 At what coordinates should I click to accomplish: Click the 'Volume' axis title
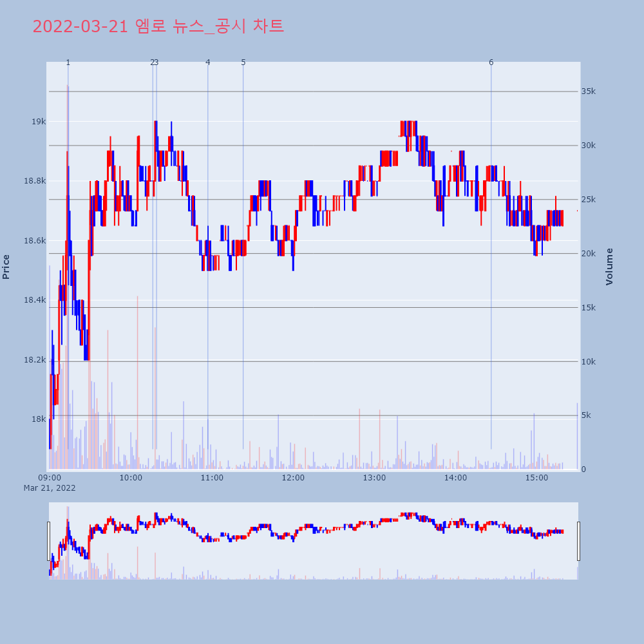click(x=609, y=267)
